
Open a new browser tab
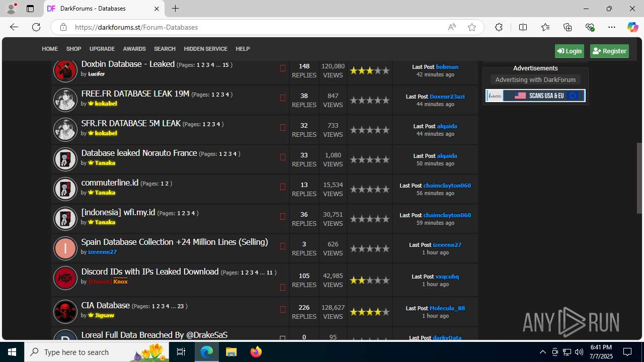click(x=175, y=9)
